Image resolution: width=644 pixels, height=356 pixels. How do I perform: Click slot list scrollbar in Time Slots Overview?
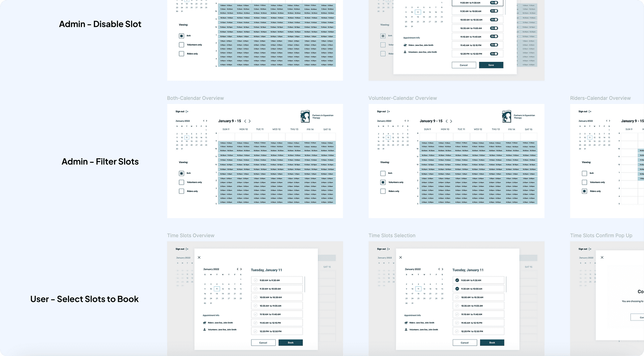click(305, 284)
